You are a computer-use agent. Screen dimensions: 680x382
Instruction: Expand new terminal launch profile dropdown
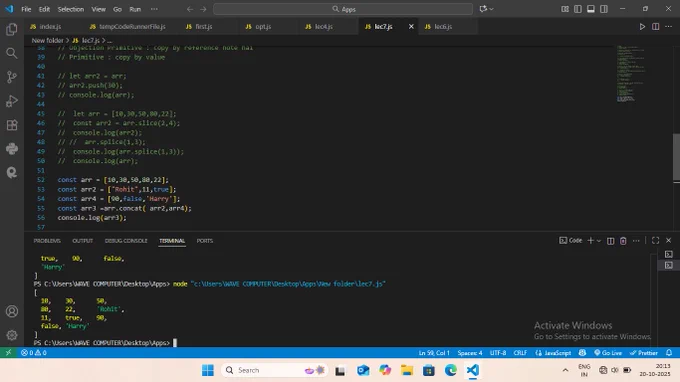coord(599,241)
